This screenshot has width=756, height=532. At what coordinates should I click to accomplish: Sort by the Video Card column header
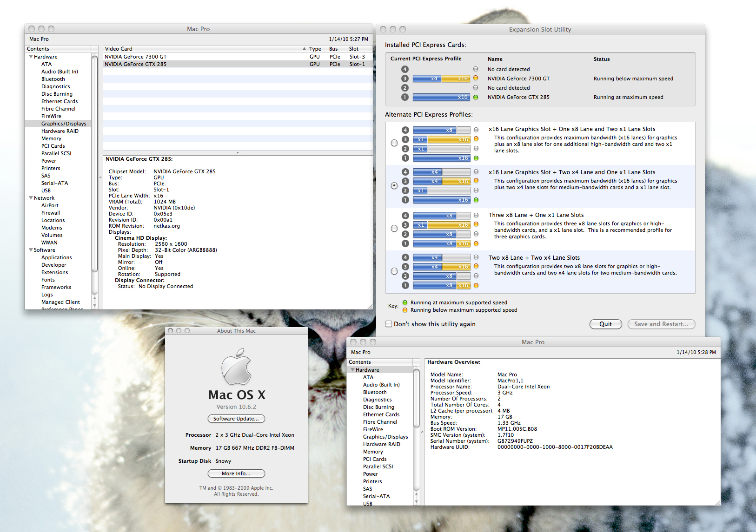point(205,49)
